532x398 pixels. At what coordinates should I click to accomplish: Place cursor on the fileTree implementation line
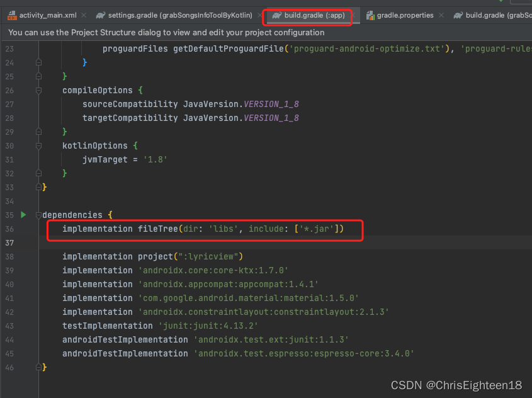[x=203, y=229]
